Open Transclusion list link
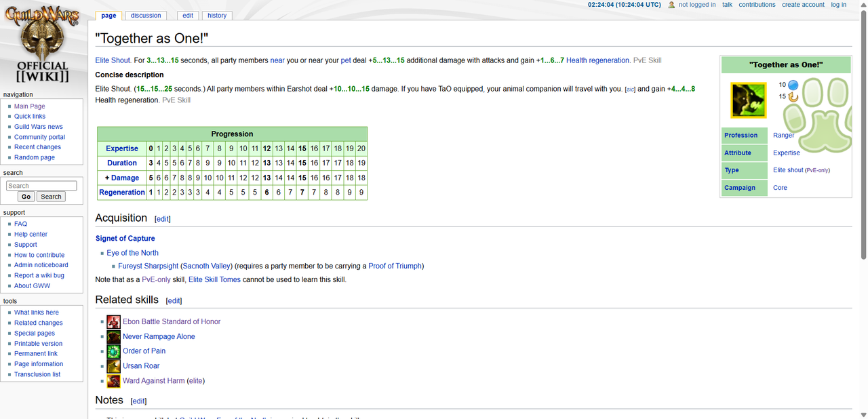This screenshot has width=868, height=419. [37, 374]
